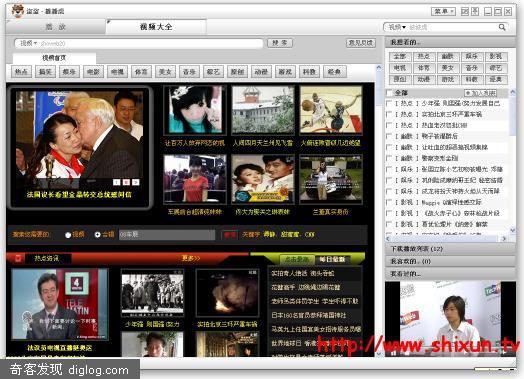The height and width of the screenshot is (379, 524).
Task: Expand the 我看过的 section
Action: coord(450,274)
